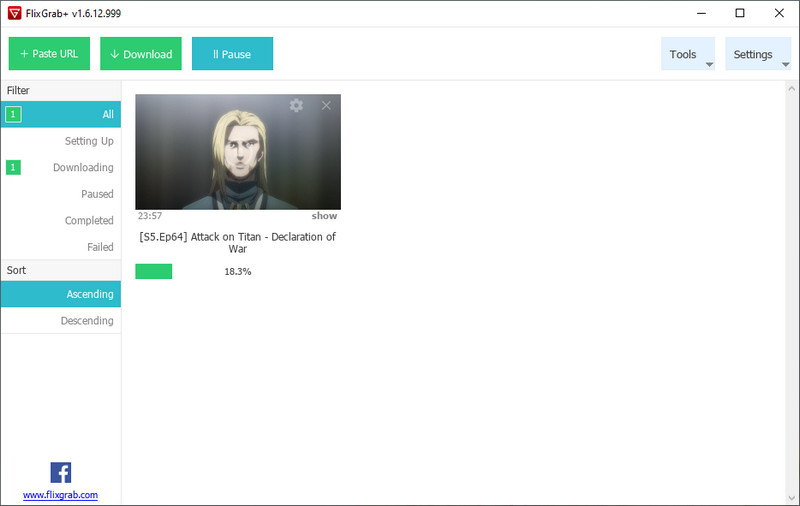Click the count badge beside All
The width and height of the screenshot is (800, 506).
coord(13,114)
